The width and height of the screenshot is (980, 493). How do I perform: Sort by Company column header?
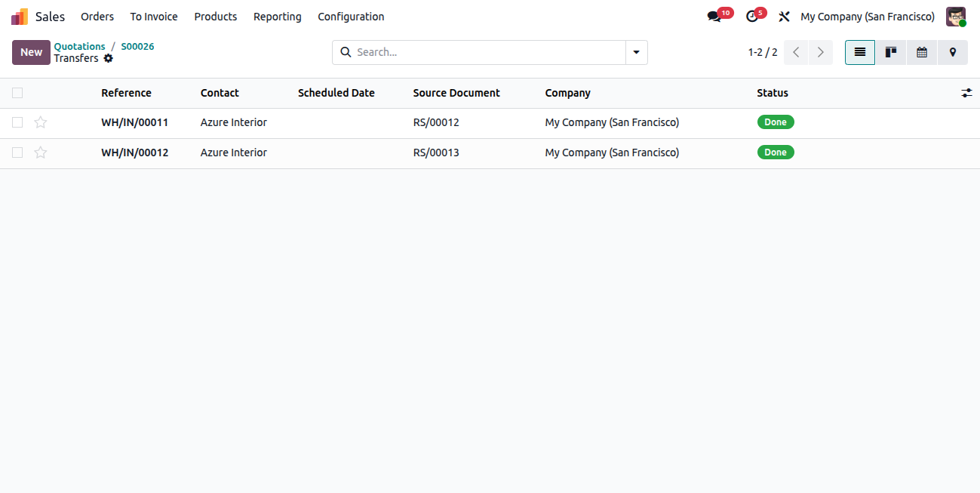568,93
